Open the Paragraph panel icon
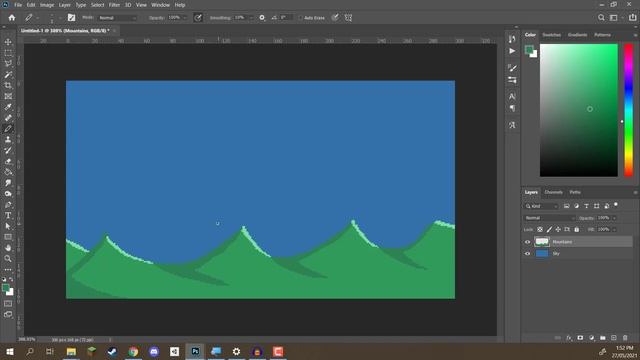 tap(512, 108)
